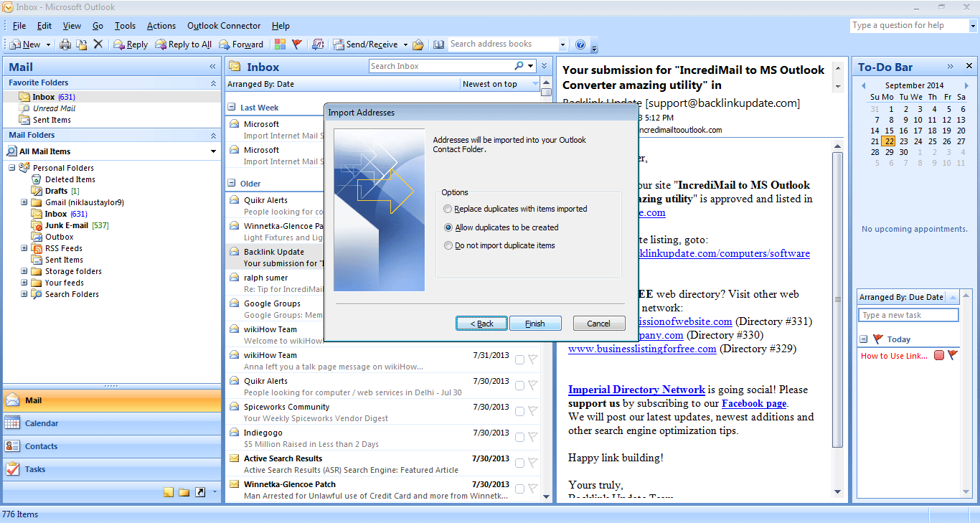The height and width of the screenshot is (523, 980).
Task: Go to next month in calendar
Action: tap(967, 85)
